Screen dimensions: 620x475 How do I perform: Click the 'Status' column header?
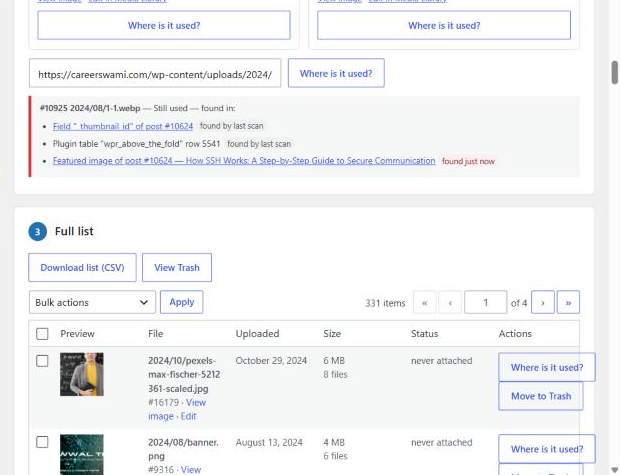click(x=424, y=334)
